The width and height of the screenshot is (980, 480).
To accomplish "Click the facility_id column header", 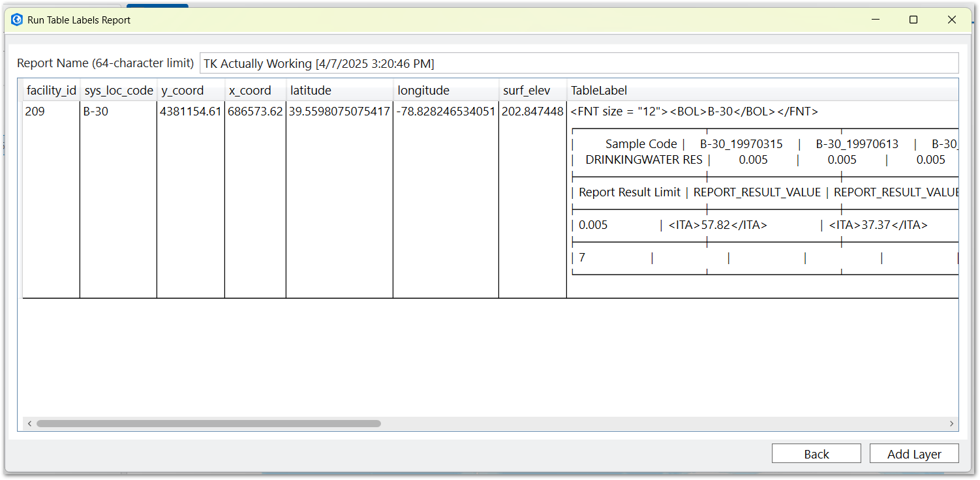I will coord(51,90).
